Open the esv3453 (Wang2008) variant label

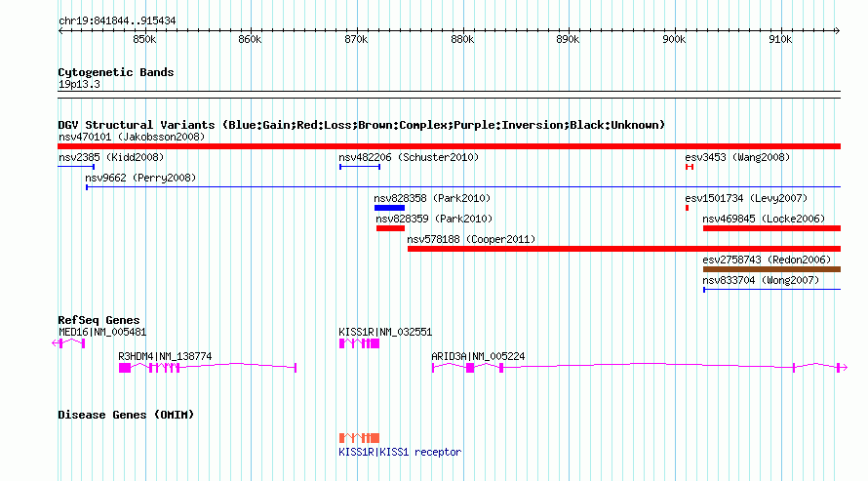click(737, 157)
